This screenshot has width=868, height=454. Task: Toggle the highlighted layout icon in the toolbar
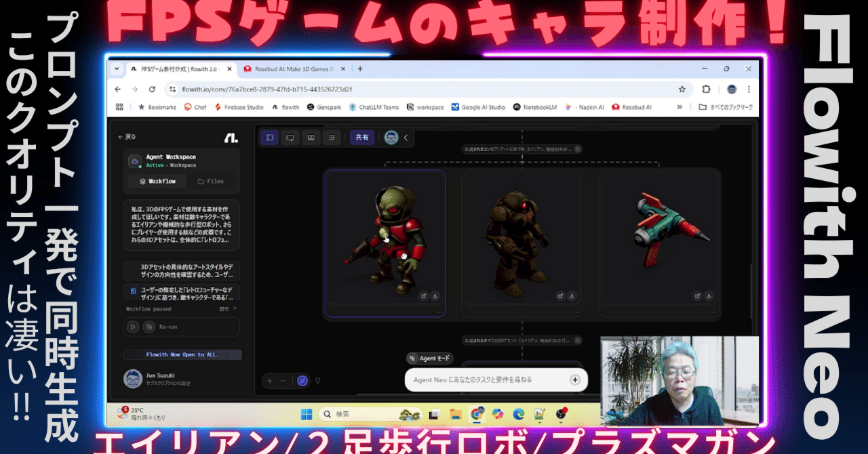[269, 138]
